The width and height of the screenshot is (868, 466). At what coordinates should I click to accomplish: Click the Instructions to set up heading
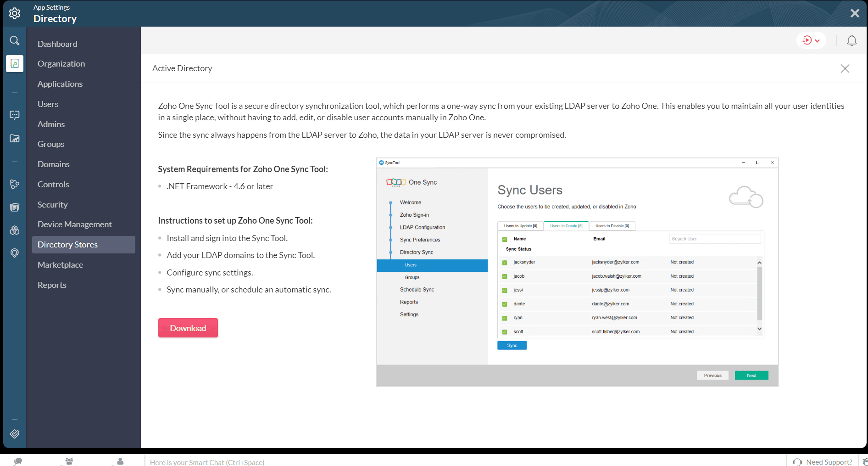pos(235,221)
